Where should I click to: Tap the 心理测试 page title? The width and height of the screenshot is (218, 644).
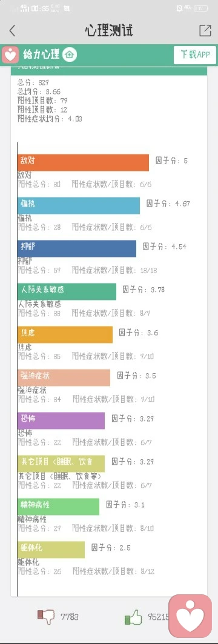click(x=109, y=30)
